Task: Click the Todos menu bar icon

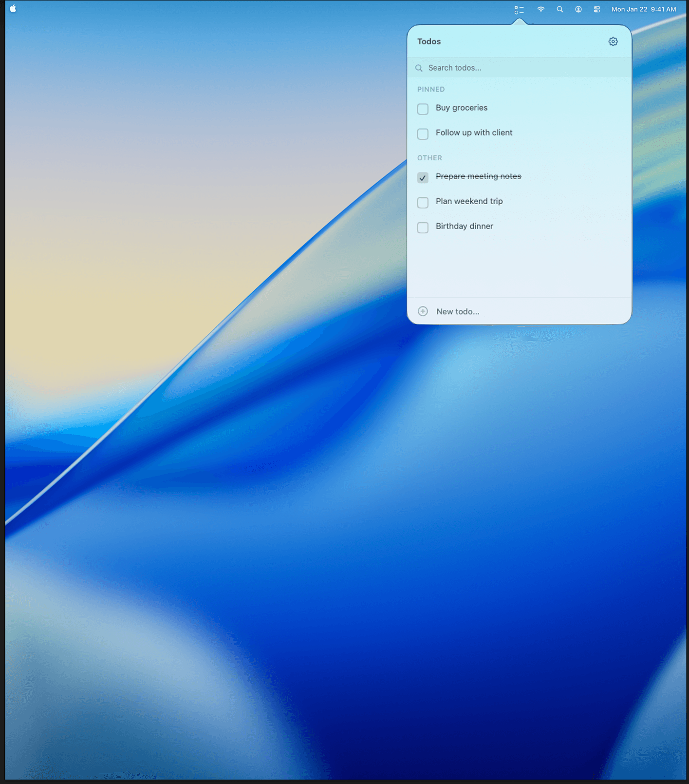Action: 519,9
